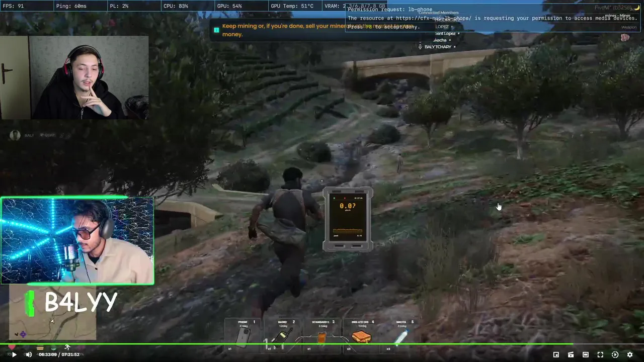This screenshot has width=644, height=362.
Task: Click the metal detector device screen
Action: click(348, 219)
